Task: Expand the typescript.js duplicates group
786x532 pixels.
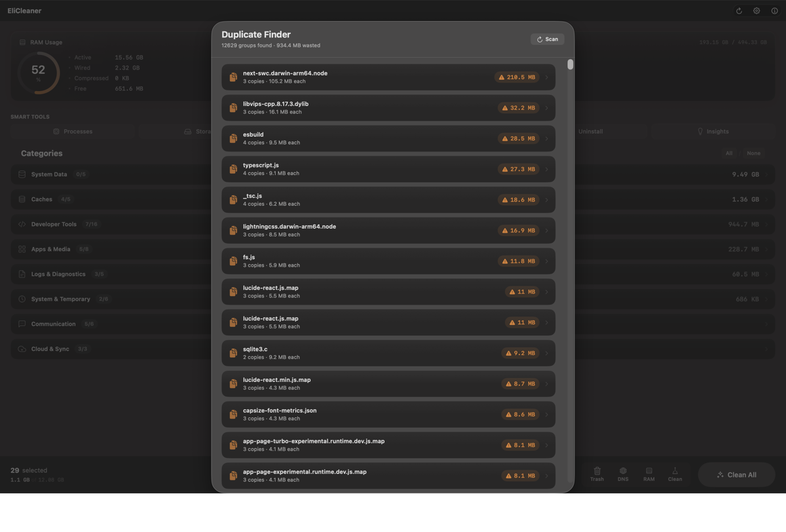Action: pos(547,168)
